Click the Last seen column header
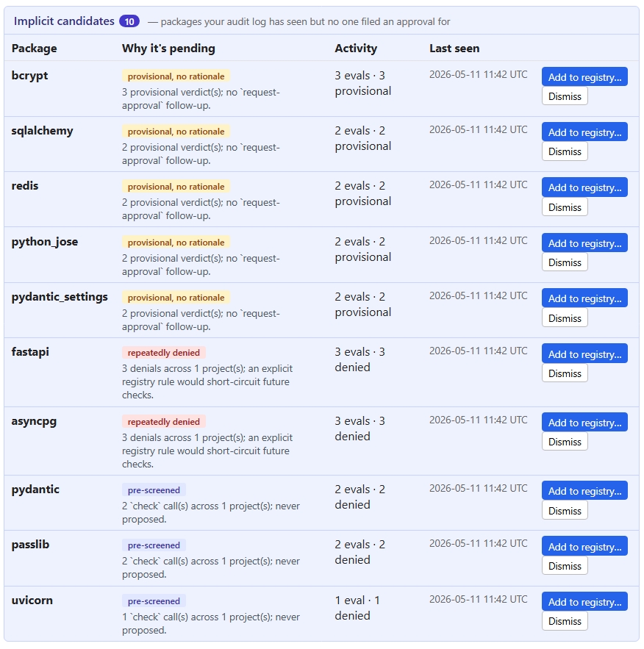 click(454, 49)
